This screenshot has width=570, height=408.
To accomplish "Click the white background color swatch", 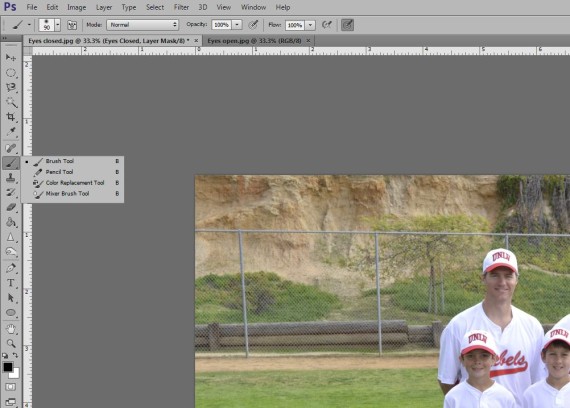I will 15,374.
